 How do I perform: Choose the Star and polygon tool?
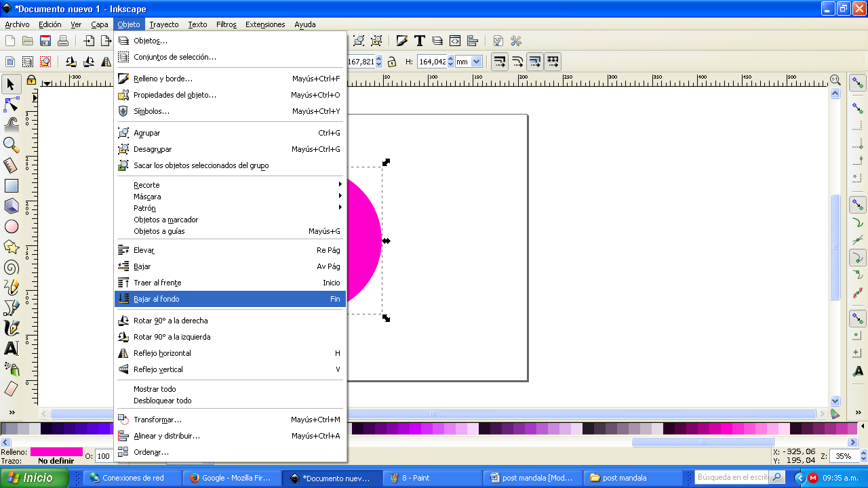[11, 247]
